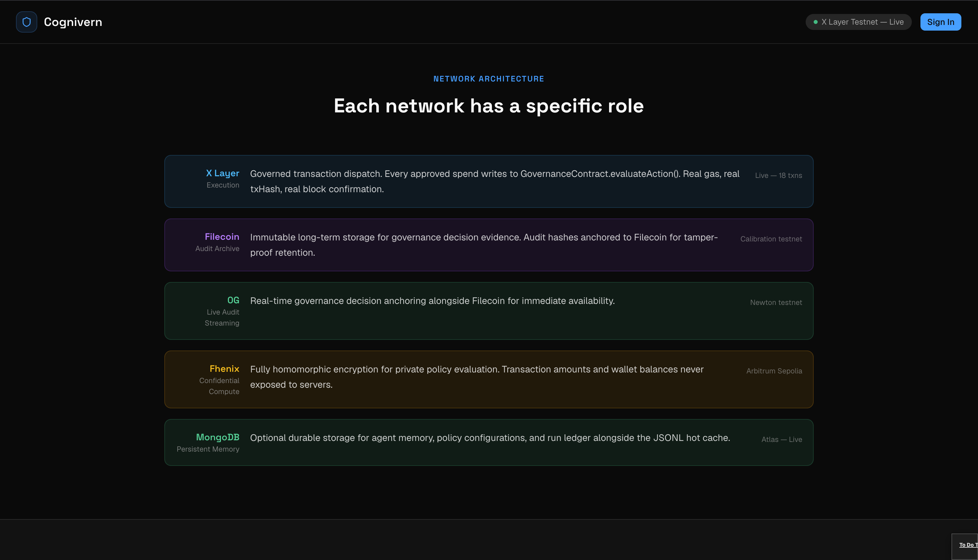
Task: Click the Arbitrum Sepolia label
Action: 774,371
